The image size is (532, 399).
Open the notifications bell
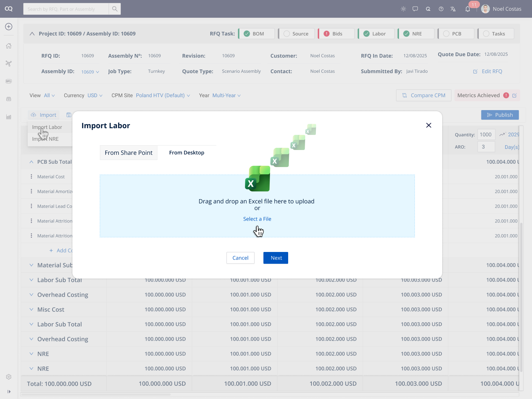click(468, 9)
